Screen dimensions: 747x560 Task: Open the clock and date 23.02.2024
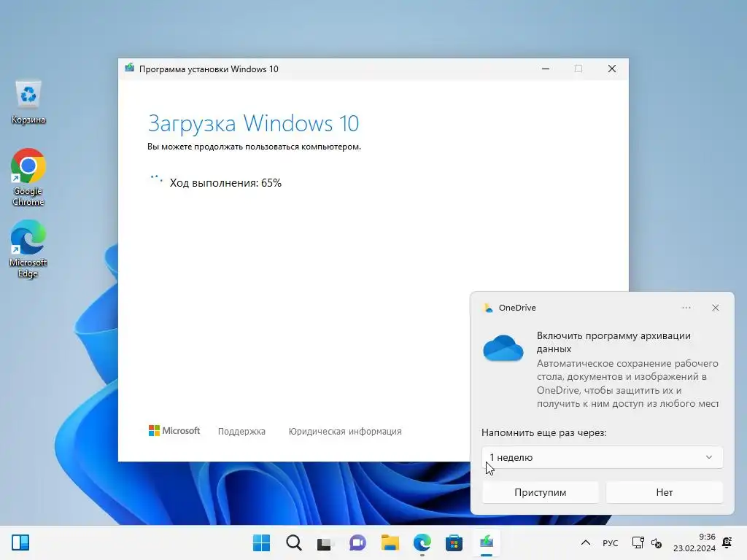[694, 542]
